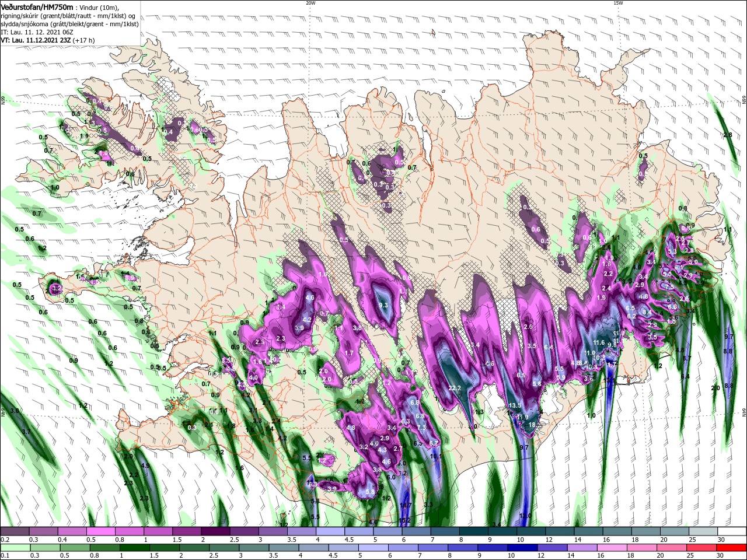Click the 13.5 precipitation value on the map
747x560 pixels.
(515, 405)
